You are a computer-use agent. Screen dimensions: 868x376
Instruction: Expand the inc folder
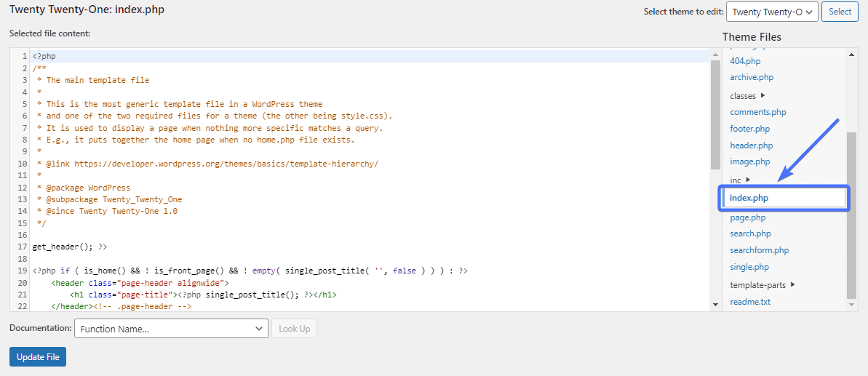740,180
